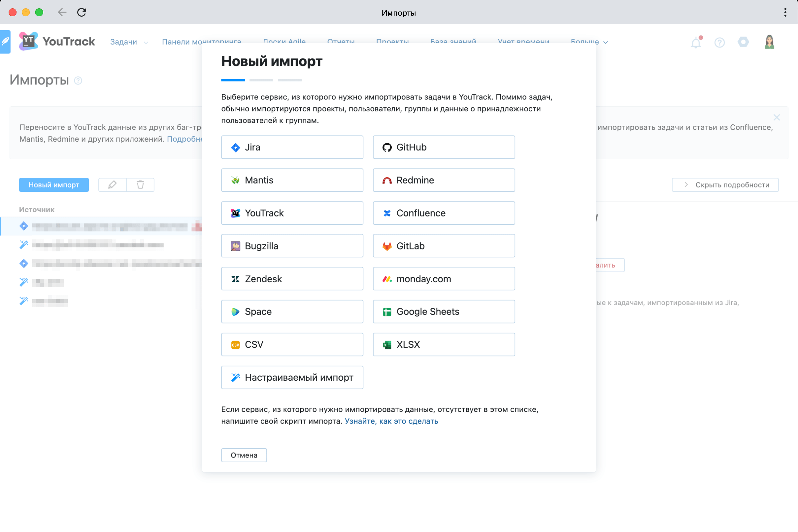This screenshot has height=532, width=798.
Task: Open the user profile avatar
Action: point(769,42)
